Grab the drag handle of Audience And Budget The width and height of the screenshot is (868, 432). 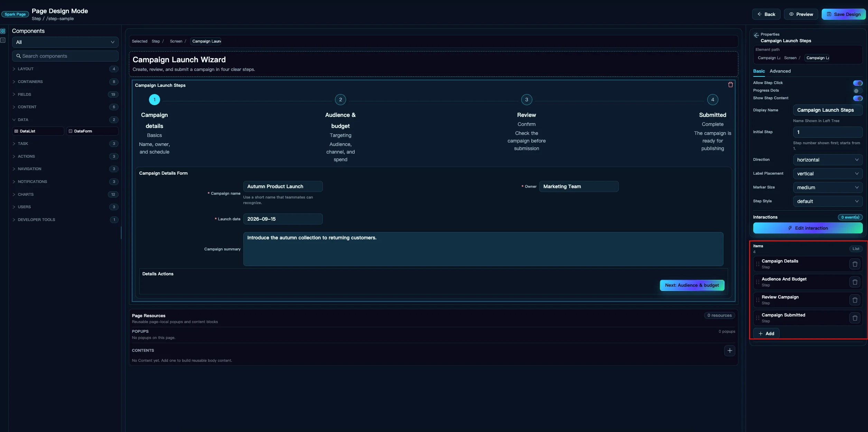point(758,282)
